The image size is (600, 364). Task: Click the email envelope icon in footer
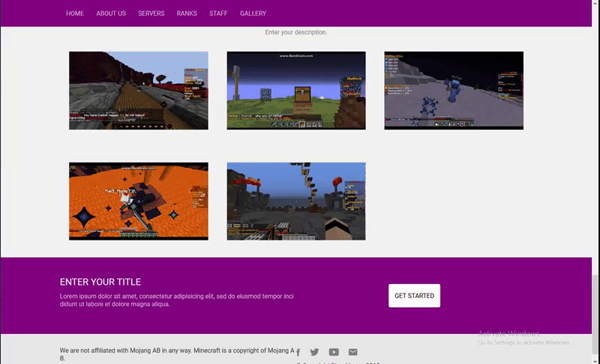point(352,352)
